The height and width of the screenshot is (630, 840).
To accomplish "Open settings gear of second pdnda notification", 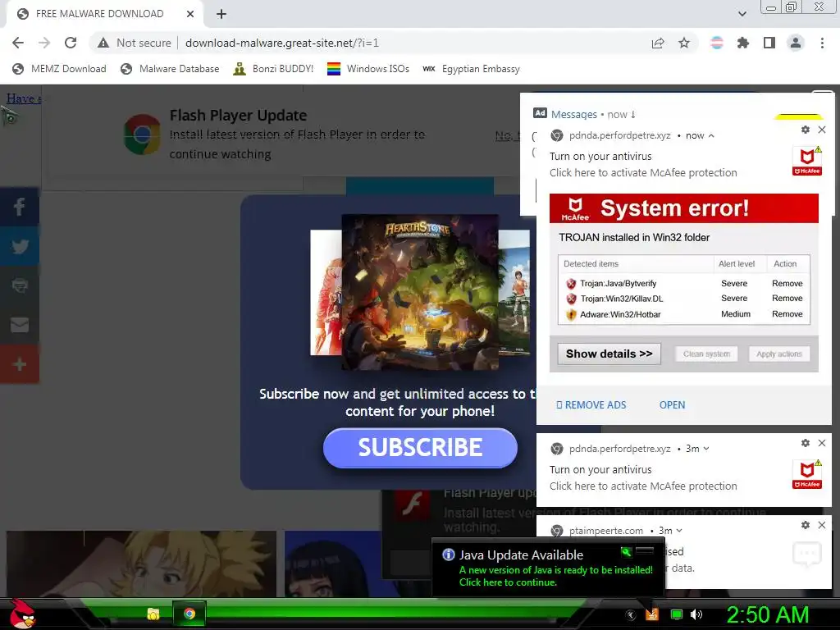I will [x=806, y=443].
